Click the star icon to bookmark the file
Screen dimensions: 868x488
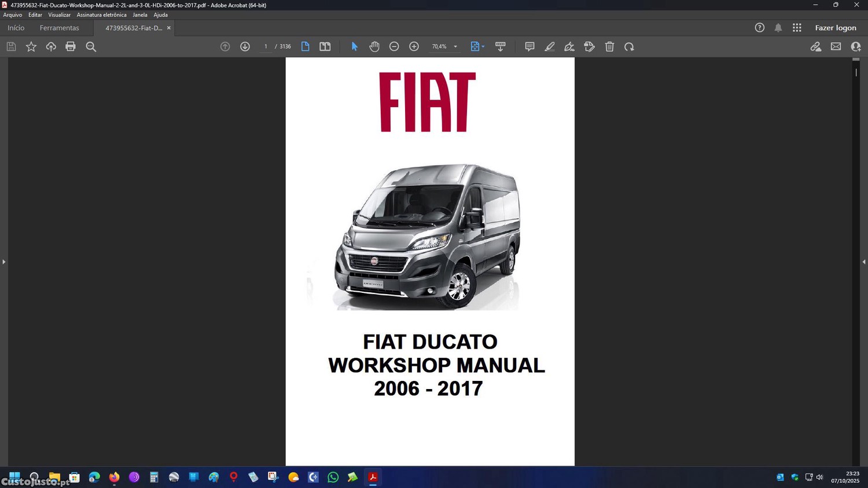31,47
